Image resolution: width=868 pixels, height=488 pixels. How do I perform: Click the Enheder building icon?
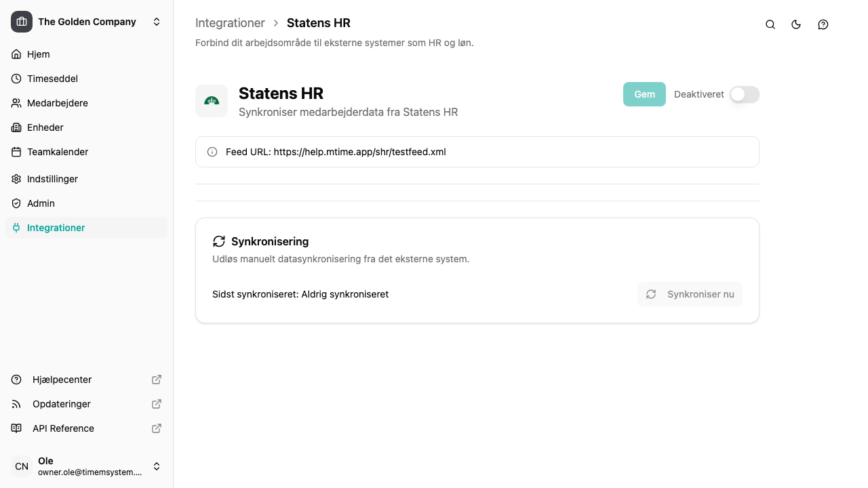[16, 127]
